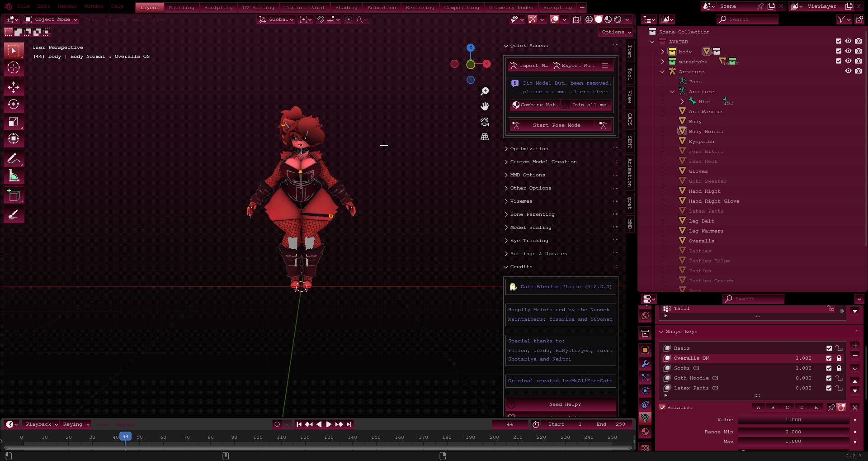
Task: Select the Move tool
Action: coord(14,87)
